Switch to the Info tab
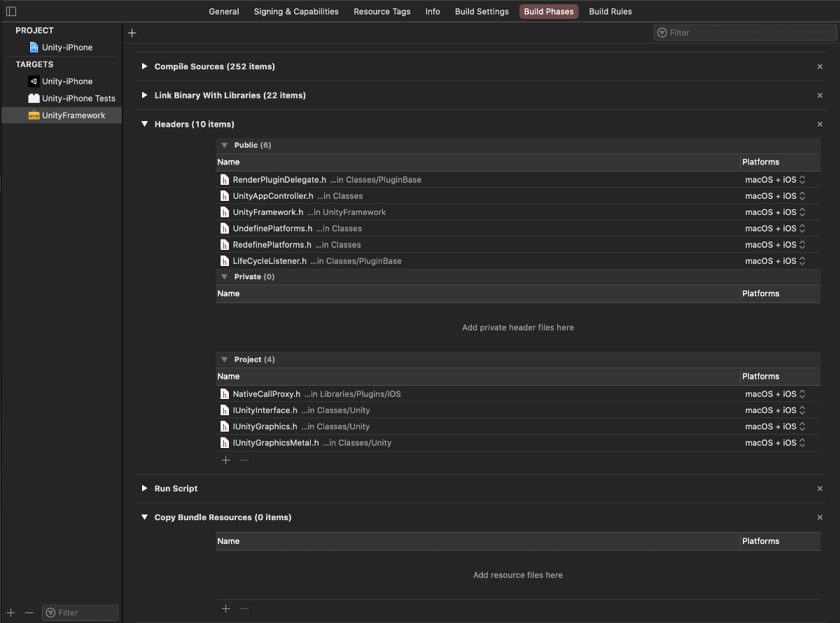840x623 pixels. click(433, 12)
